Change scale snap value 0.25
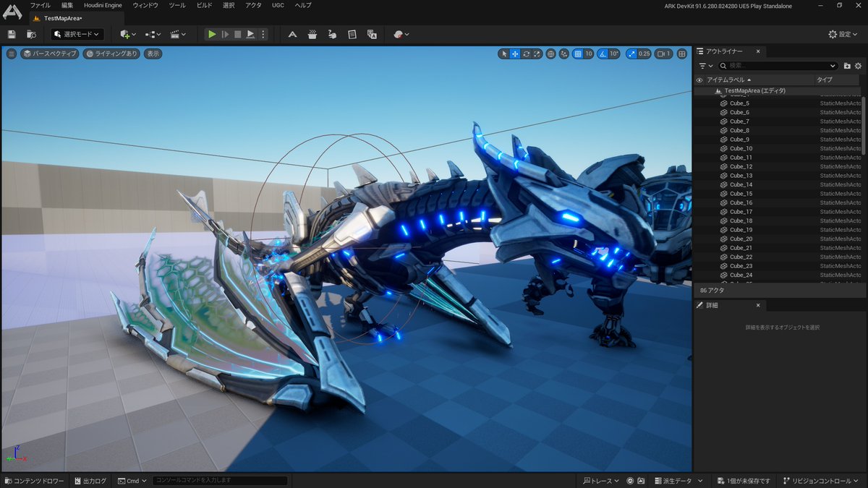The width and height of the screenshot is (868, 488). click(x=644, y=53)
